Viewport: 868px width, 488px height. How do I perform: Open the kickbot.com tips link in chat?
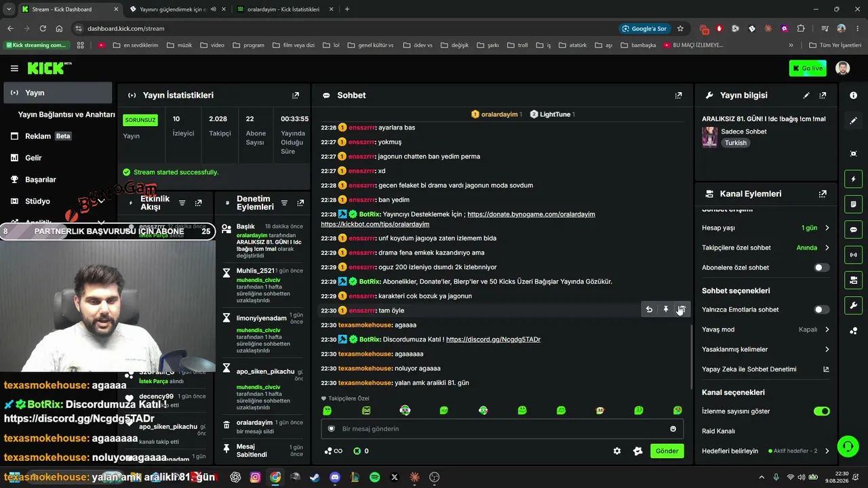[x=375, y=224]
